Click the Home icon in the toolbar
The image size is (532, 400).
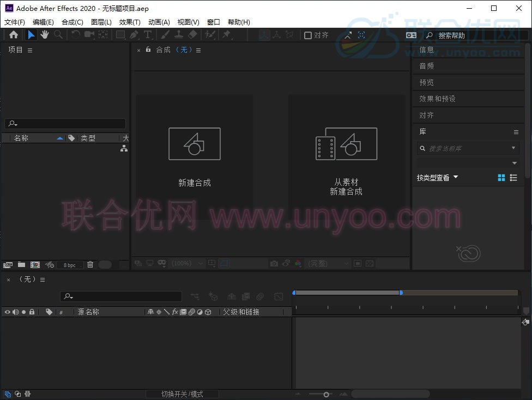pos(14,35)
